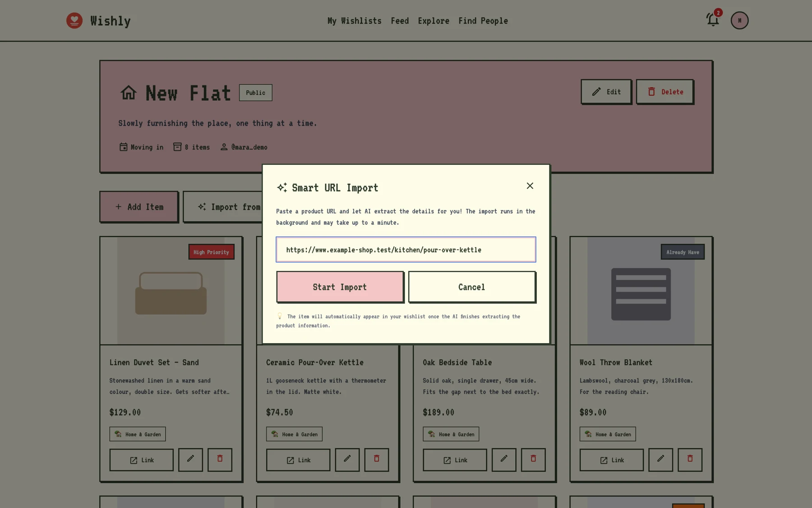
Task: Click the Wool Throw Blanket thumbnail image
Action: [641, 291]
